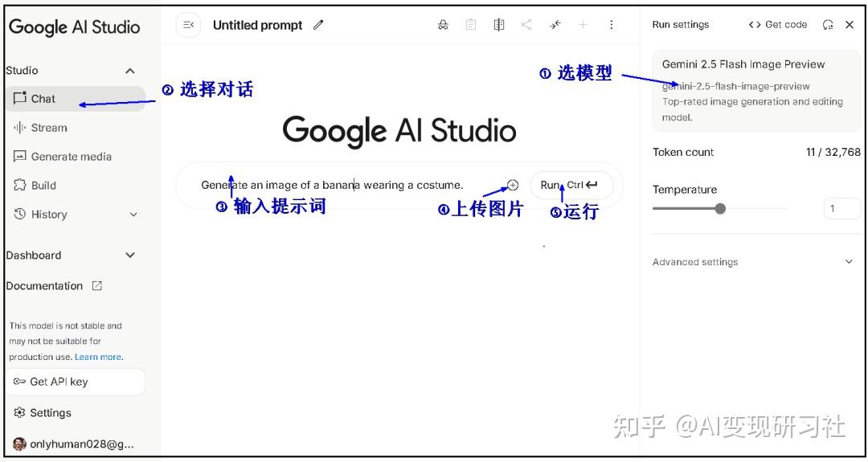The width and height of the screenshot is (868, 462).
Task: Click the Token count value 11 / 32,768
Action: coord(833,152)
